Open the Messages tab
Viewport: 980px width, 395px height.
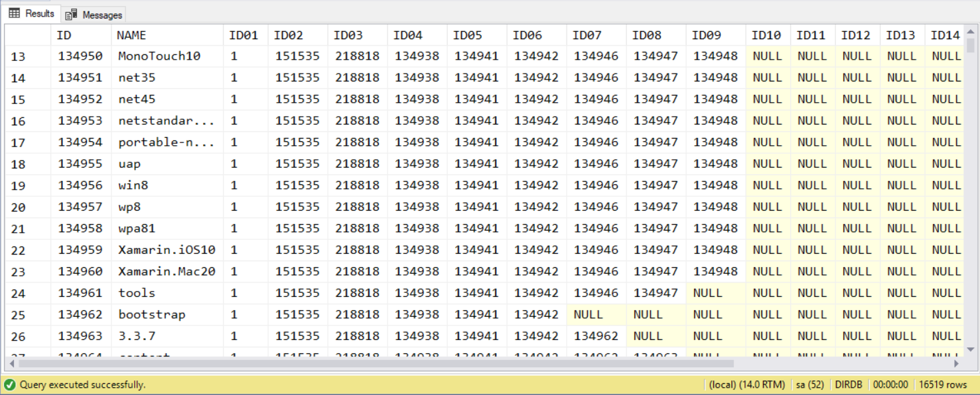click(94, 15)
